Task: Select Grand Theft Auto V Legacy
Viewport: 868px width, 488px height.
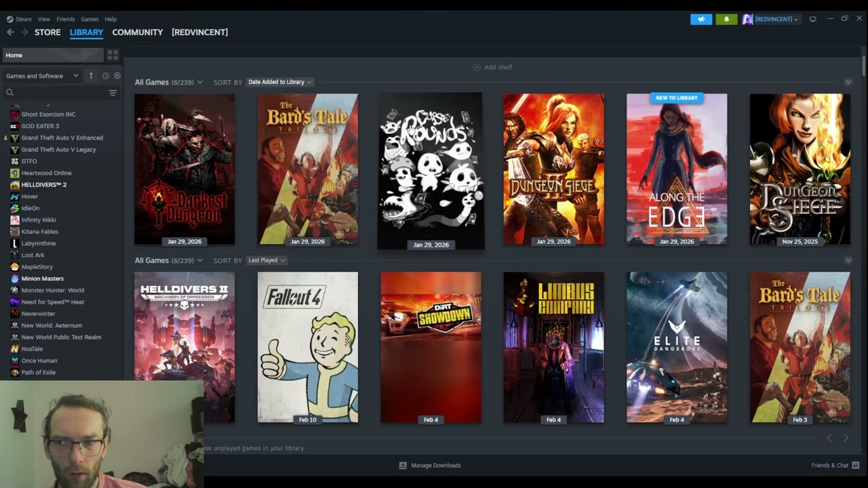Action: [x=58, y=150]
